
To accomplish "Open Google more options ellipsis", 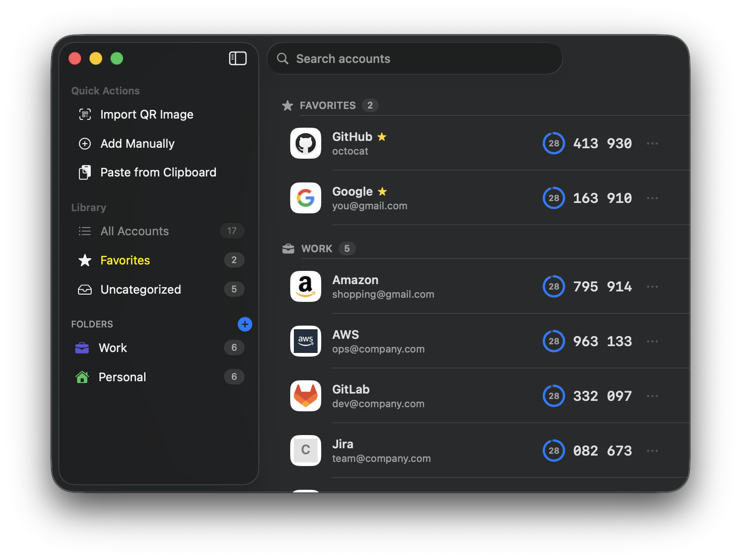I will (652, 198).
